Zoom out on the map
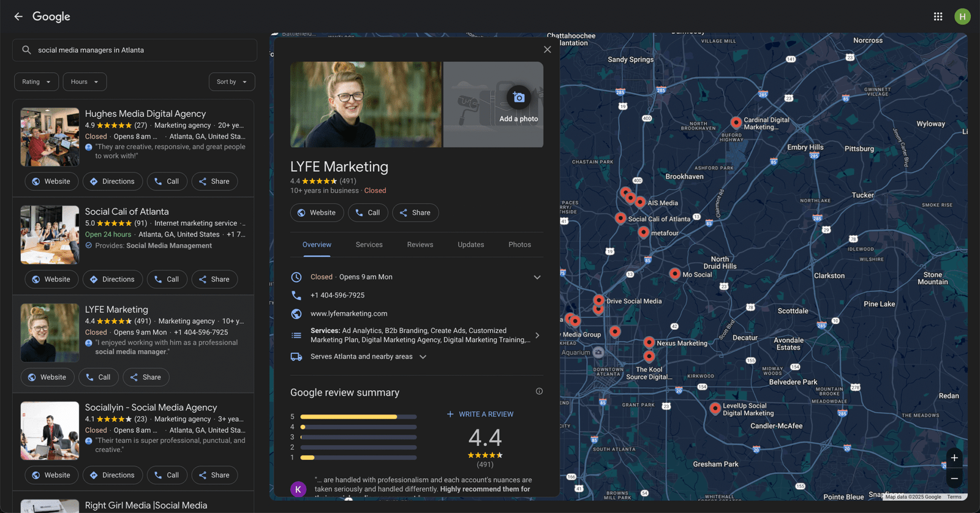 (954, 479)
